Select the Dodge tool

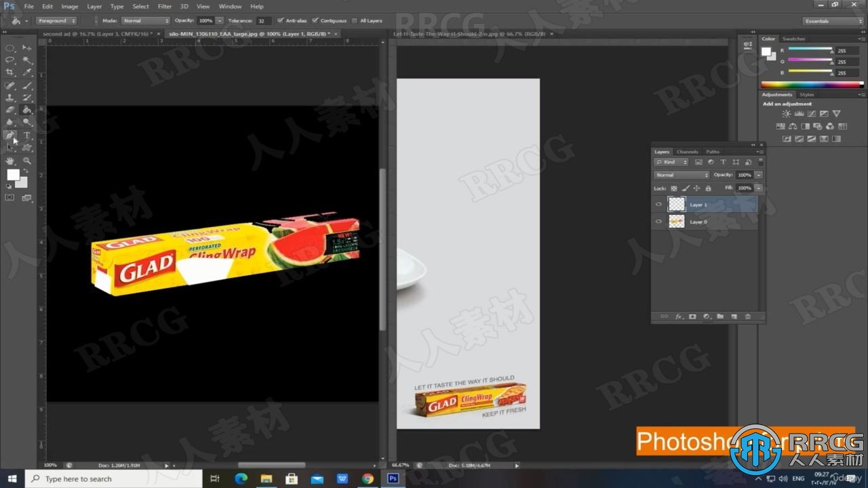click(x=27, y=123)
